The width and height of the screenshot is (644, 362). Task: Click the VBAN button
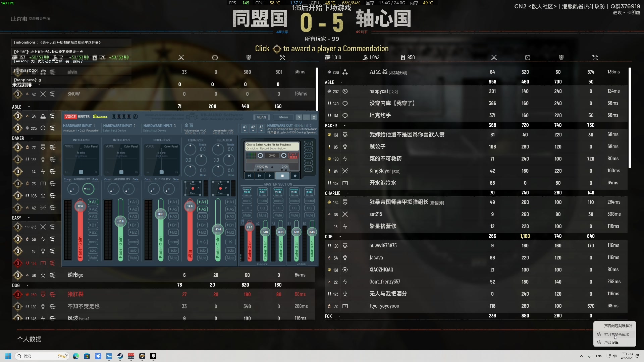[x=261, y=117]
